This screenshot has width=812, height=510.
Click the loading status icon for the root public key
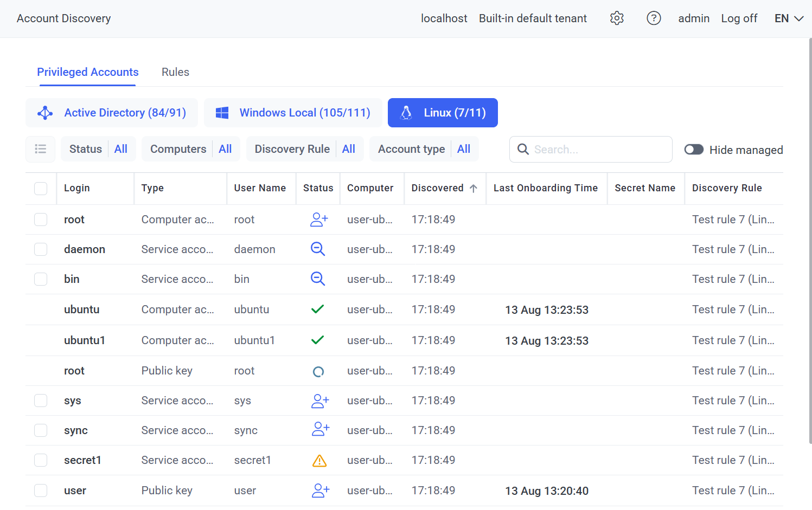[318, 371]
